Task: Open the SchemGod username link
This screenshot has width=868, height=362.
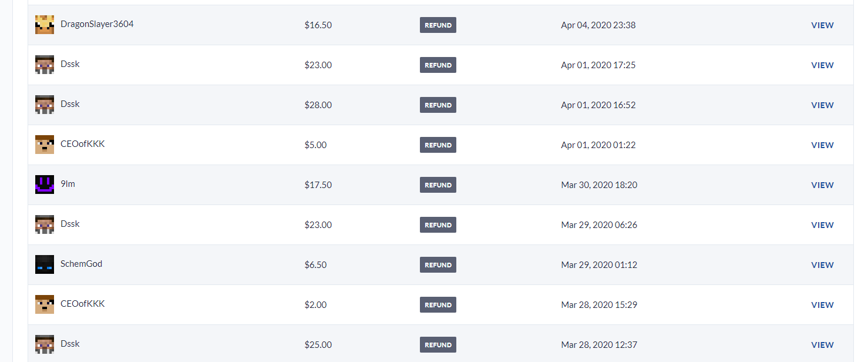Action: [x=81, y=264]
